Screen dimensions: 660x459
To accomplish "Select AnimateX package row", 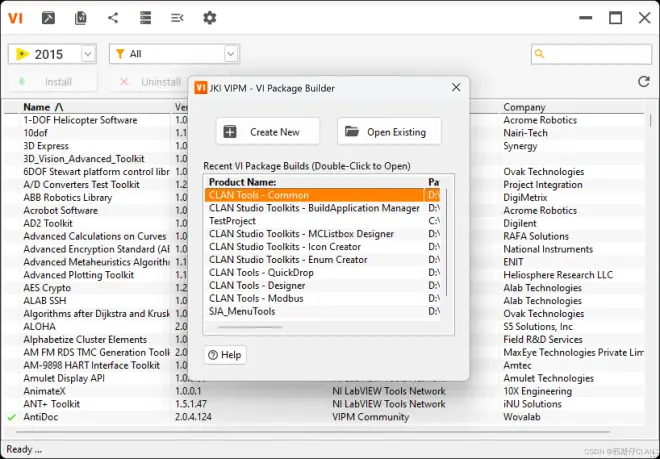I will tap(44, 391).
